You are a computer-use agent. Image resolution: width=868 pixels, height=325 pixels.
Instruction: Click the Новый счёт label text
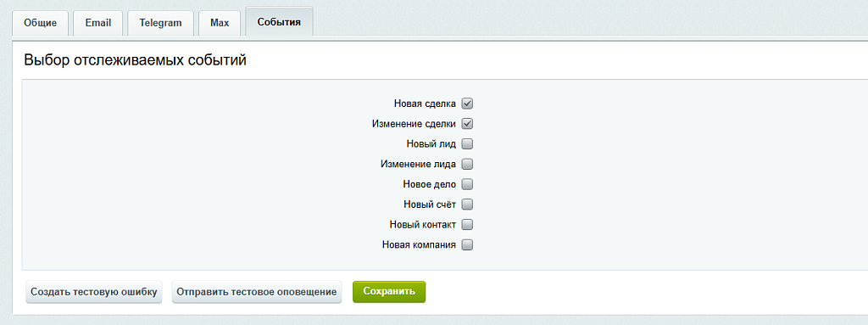tap(430, 205)
